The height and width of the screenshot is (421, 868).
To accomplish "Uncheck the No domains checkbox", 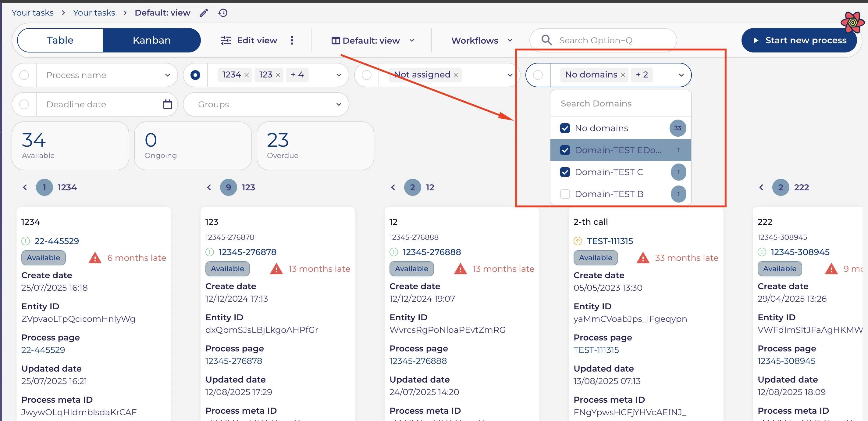I will click(565, 128).
